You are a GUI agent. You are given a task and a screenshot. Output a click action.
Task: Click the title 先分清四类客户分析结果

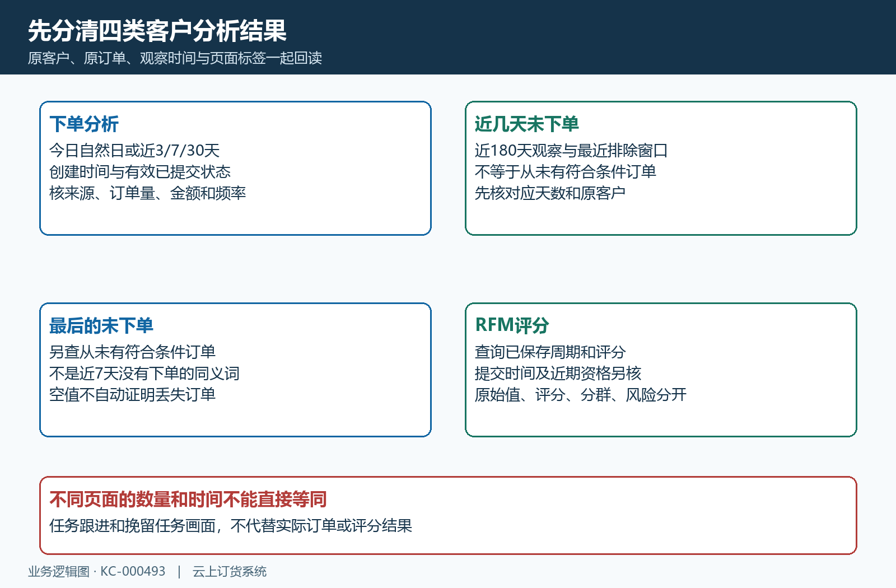tap(157, 31)
